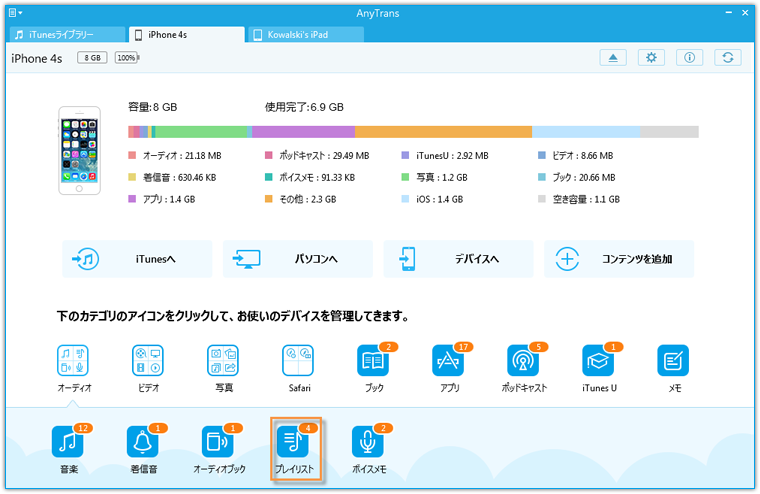Click the ポッドキャスト legend color swatch
The height and width of the screenshot is (494, 760).
pyautogui.click(x=269, y=156)
